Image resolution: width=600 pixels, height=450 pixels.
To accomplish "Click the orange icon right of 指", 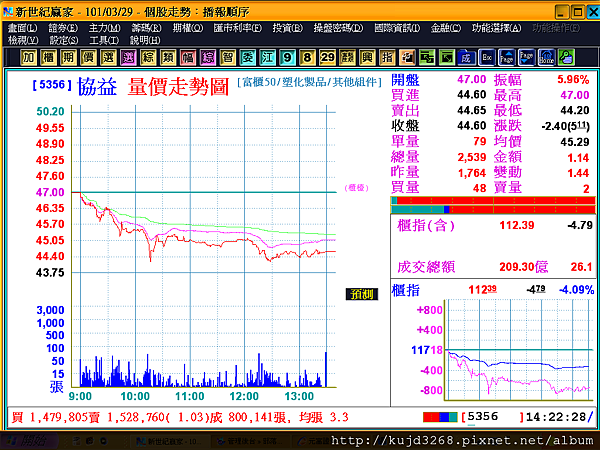I will pos(407,58).
